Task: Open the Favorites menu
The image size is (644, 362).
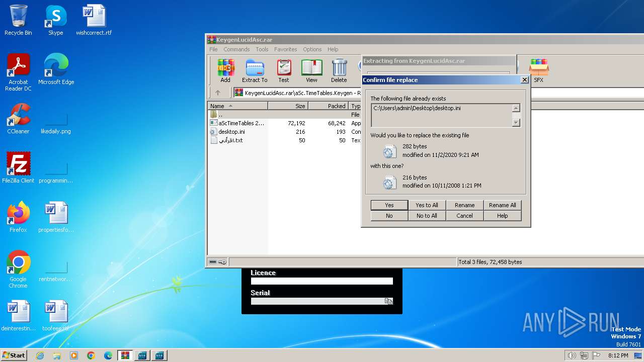Action: pyautogui.click(x=285, y=49)
